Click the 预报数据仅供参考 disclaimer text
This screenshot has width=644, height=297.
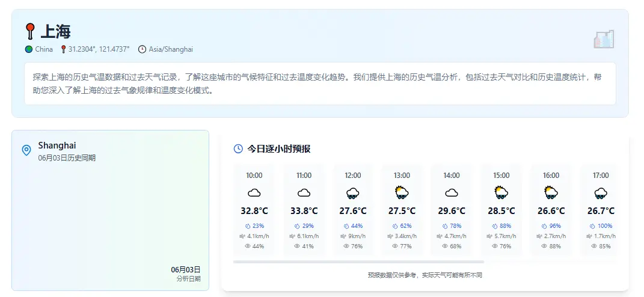click(425, 275)
